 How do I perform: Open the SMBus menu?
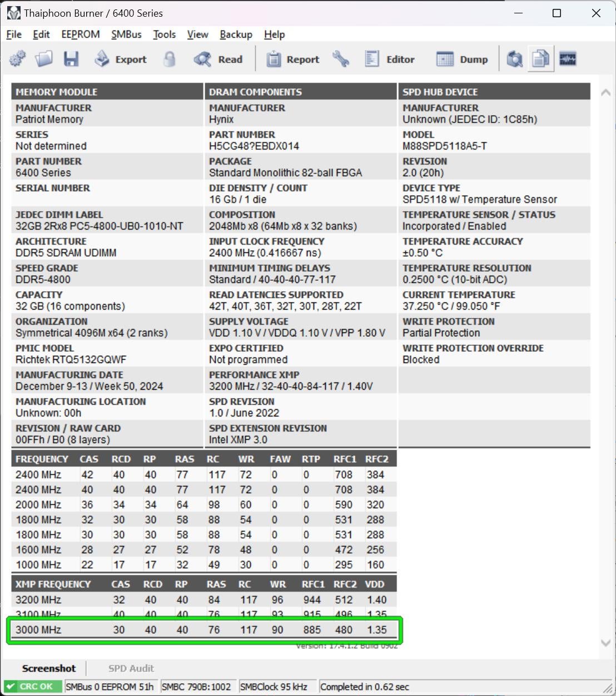coord(126,34)
